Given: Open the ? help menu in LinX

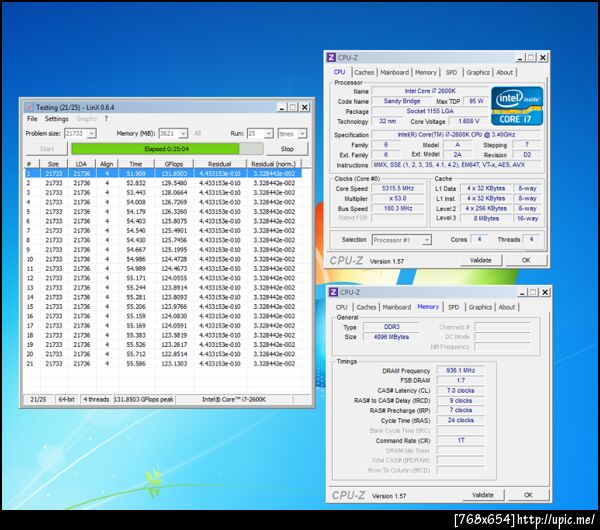Looking at the screenshot, I should pyautogui.click(x=106, y=119).
